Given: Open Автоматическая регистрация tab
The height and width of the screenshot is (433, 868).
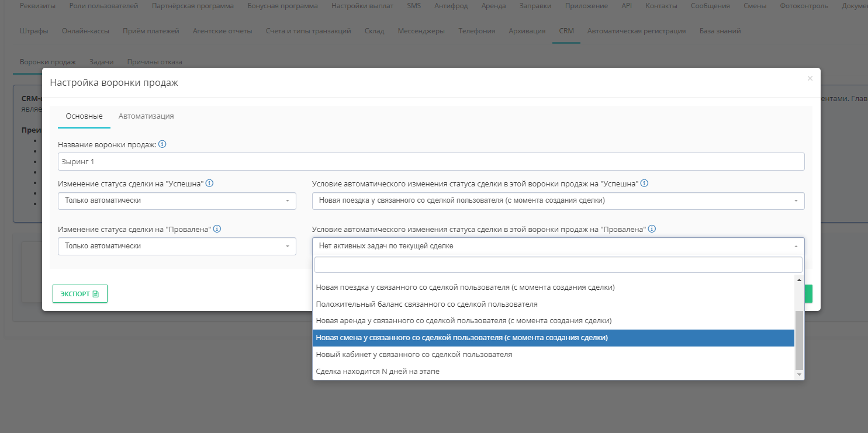Looking at the screenshot, I should coord(637,31).
